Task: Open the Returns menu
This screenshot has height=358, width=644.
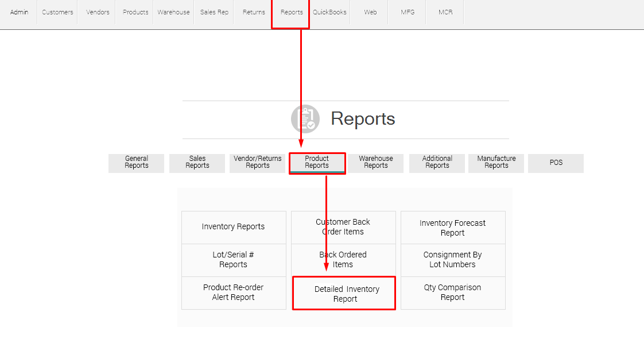Action: [x=253, y=11]
